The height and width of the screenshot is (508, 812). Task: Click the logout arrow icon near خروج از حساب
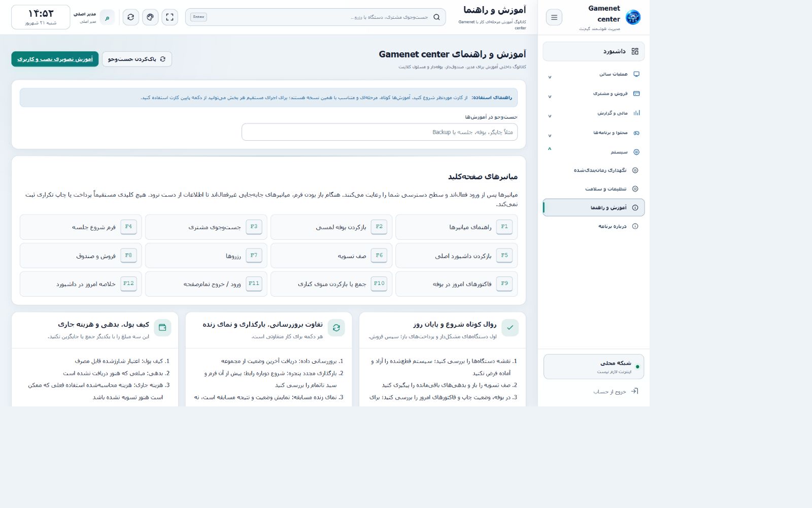point(634,391)
